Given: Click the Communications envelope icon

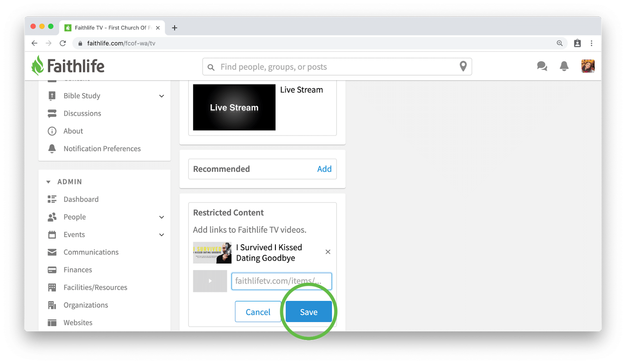Looking at the screenshot, I should tap(52, 252).
